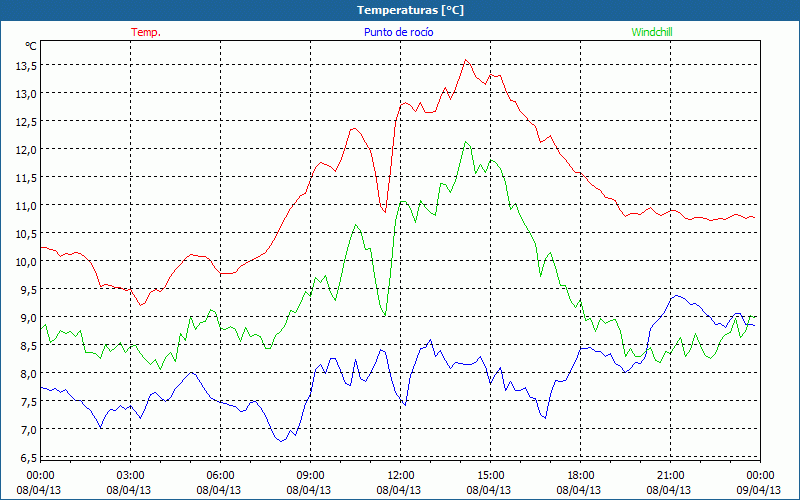Click the 09:00 time axis label
The width and height of the screenshot is (800, 500).
coord(310,476)
